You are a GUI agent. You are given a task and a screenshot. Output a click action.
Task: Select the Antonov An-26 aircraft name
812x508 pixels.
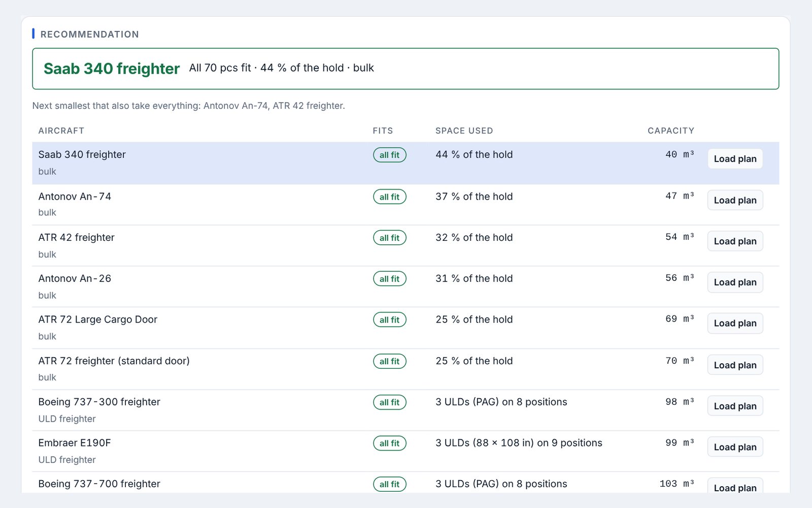click(75, 278)
